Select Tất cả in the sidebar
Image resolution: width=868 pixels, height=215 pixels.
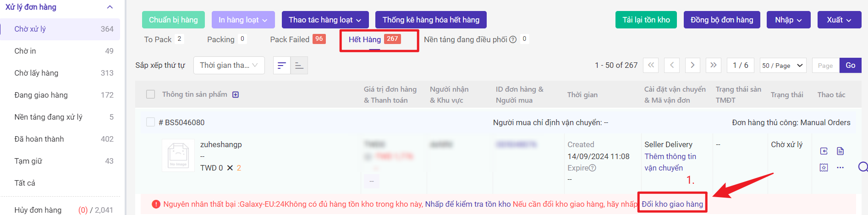[60, 183]
